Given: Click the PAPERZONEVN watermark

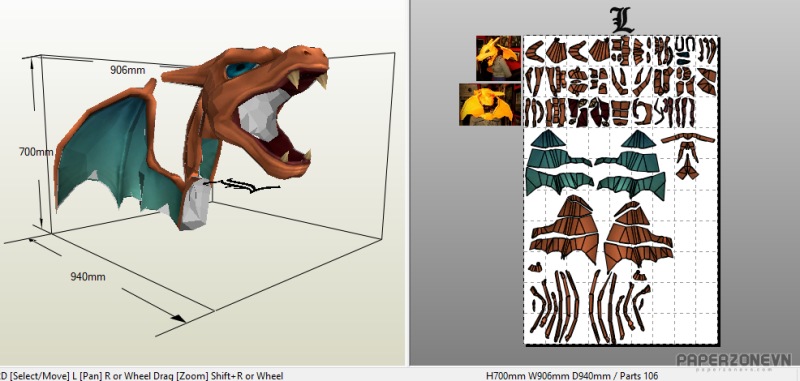Looking at the screenshot, I should tap(734, 360).
